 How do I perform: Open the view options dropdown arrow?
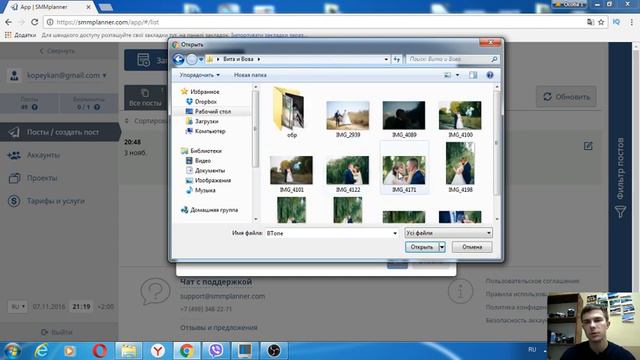click(457, 75)
